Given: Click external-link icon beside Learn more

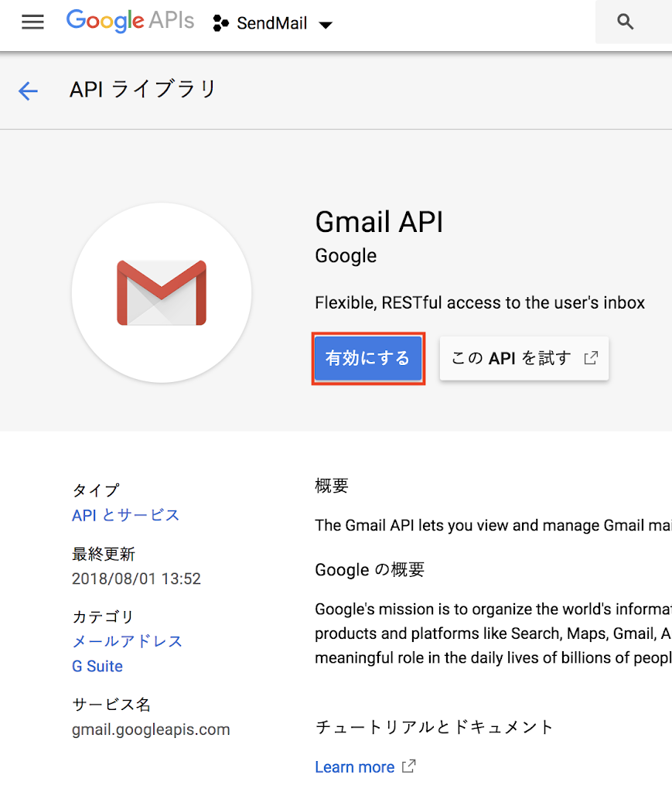Looking at the screenshot, I should pyautogui.click(x=409, y=766).
